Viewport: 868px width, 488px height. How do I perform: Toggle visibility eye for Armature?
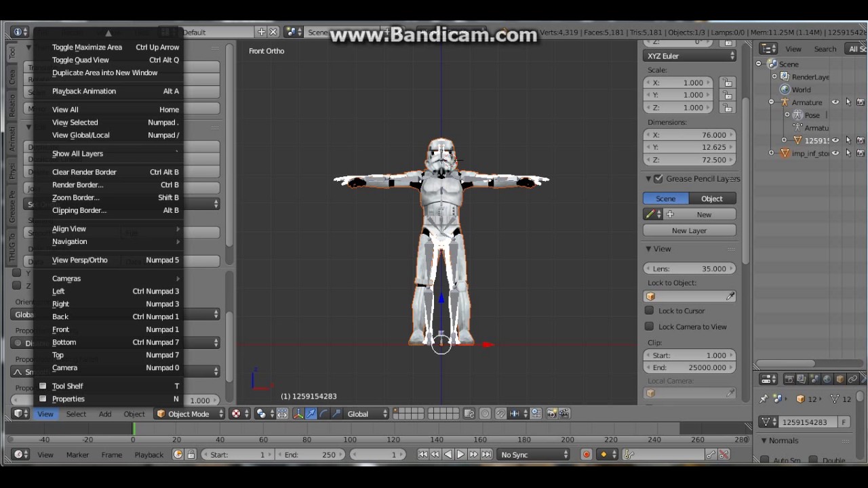coord(835,102)
